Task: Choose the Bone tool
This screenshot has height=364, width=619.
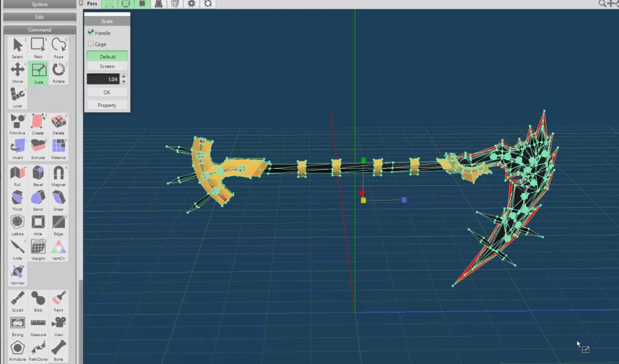Action: pyautogui.click(x=58, y=350)
